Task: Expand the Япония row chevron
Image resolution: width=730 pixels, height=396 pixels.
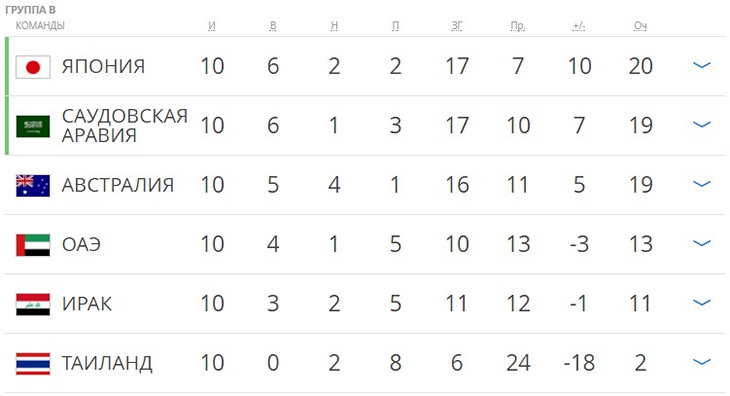Action: pos(702,65)
